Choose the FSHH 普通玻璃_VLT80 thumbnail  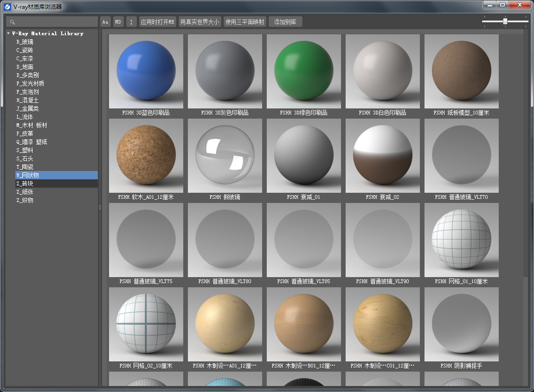(225, 240)
